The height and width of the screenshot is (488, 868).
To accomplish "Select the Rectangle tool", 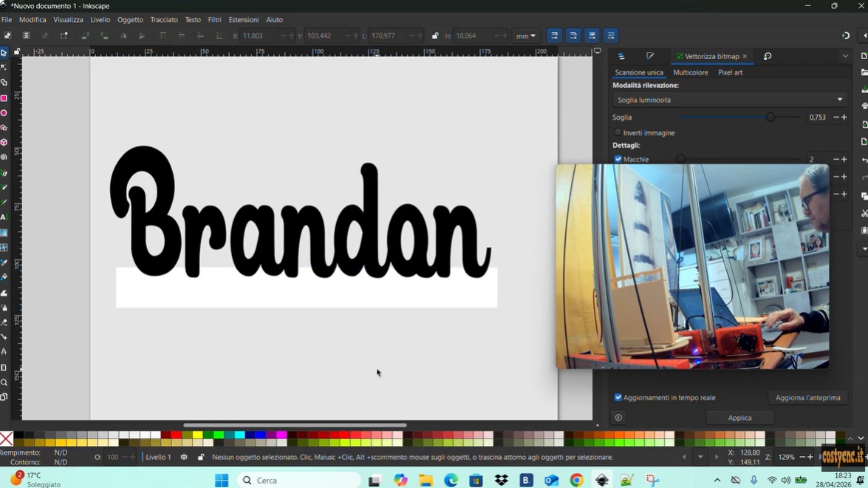I will pos(4,98).
